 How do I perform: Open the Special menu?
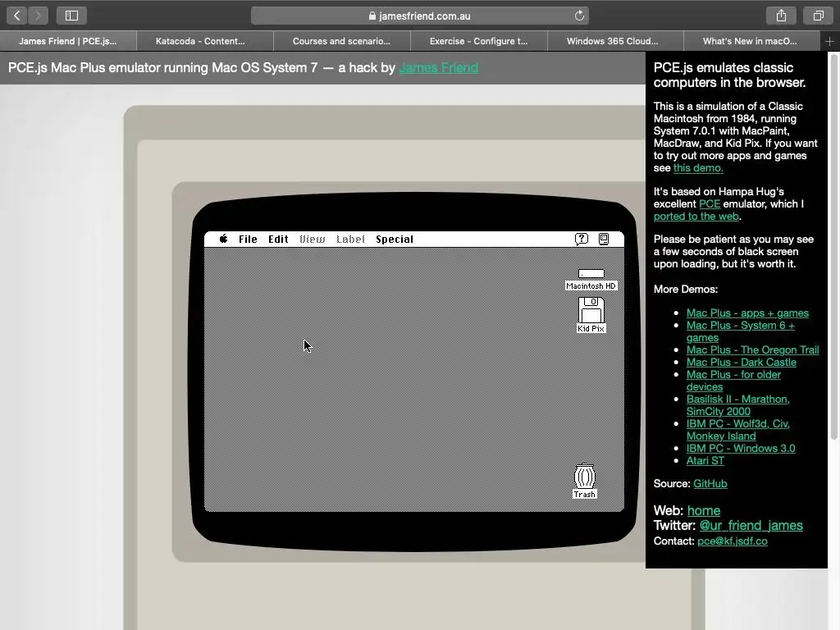[395, 240]
